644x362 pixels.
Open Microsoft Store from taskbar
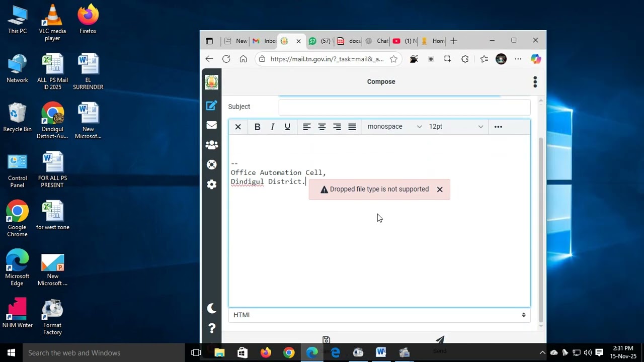click(243, 353)
